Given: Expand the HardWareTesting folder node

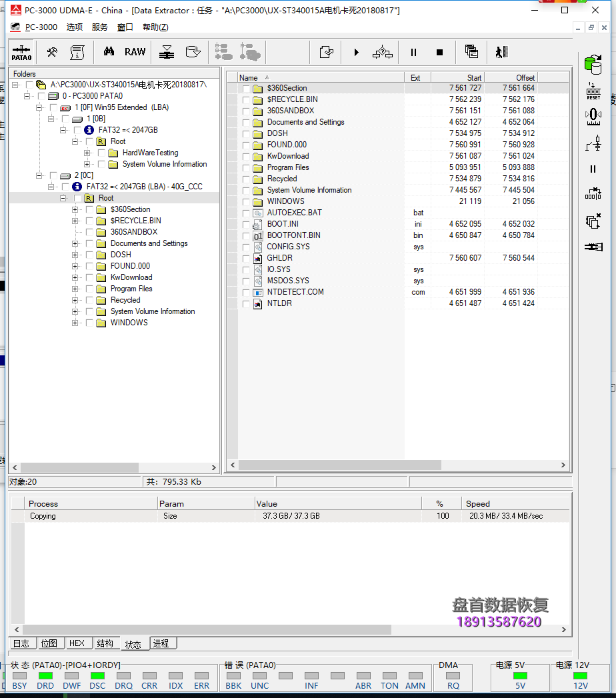Looking at the screenshot, I should point(87,153).
